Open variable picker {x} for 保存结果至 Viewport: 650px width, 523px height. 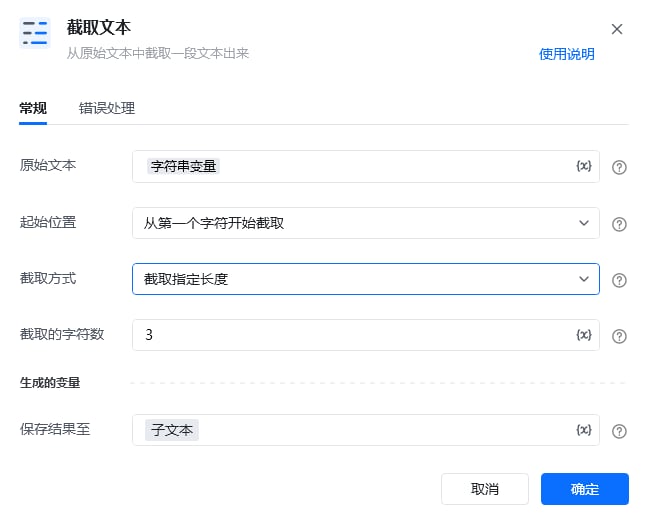coord(584,430)
